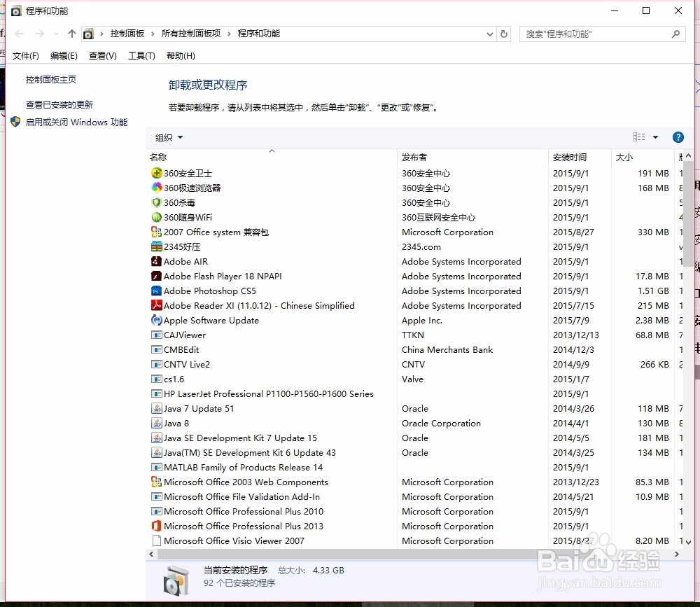Click the search magnifier icon
This screenshot has width=700, height=607.
676,34
